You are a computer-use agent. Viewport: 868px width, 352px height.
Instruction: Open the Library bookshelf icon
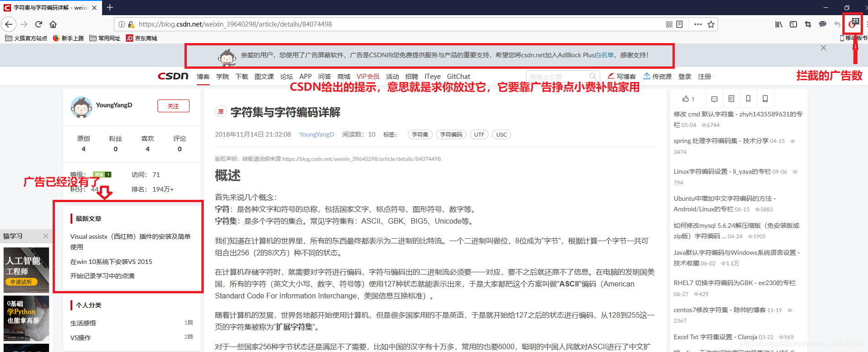pos(779,24)
